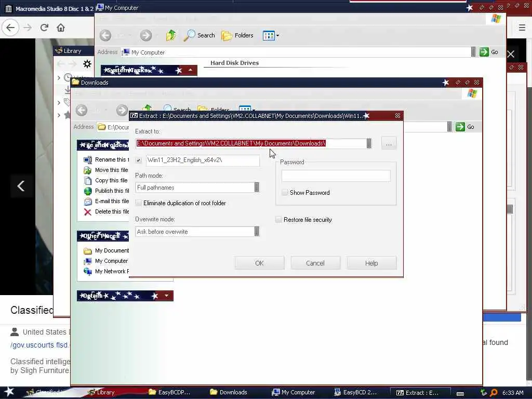This screenshot has height=399, width=532.
Task: Cancel the Extract dialog
Action: click(315, 263)
